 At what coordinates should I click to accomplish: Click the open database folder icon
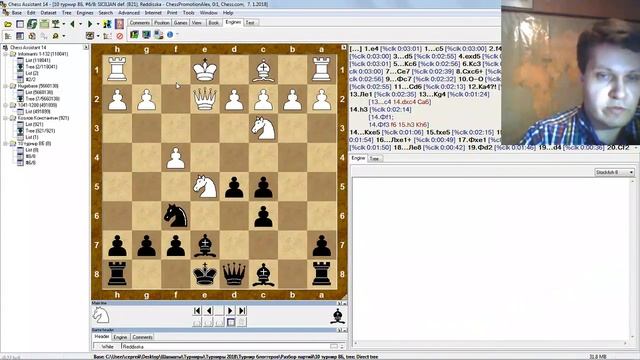8,24
